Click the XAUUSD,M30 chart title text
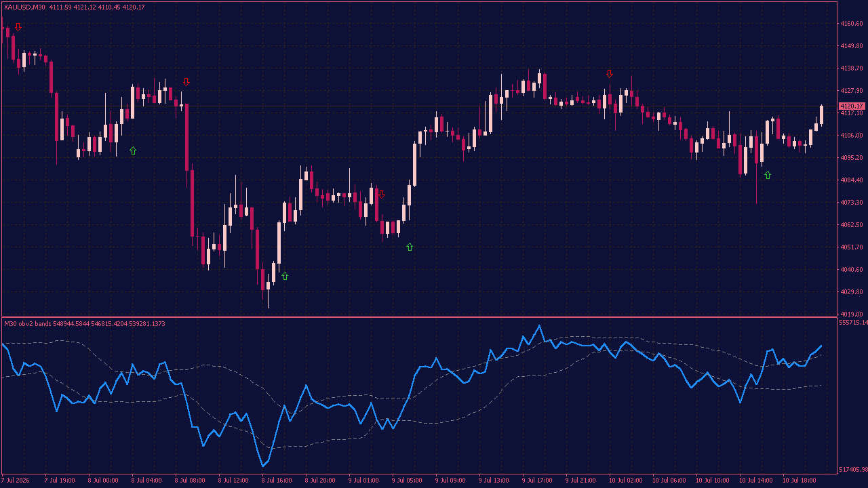Viewport: 868px width, 488px height. pos(24,7)
